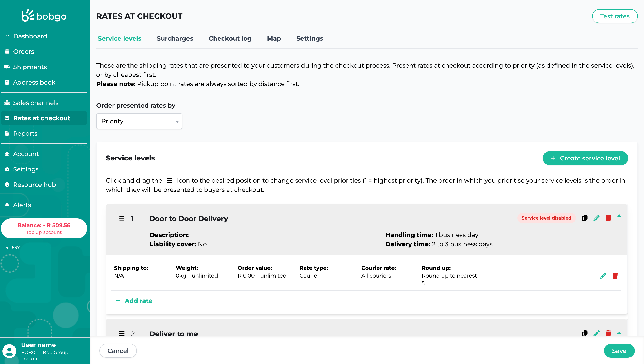Viewport: 644px width, 364px height.
Task: Click the Alerts bell icon
Action: pyautogui.click(x=7, y=205)
